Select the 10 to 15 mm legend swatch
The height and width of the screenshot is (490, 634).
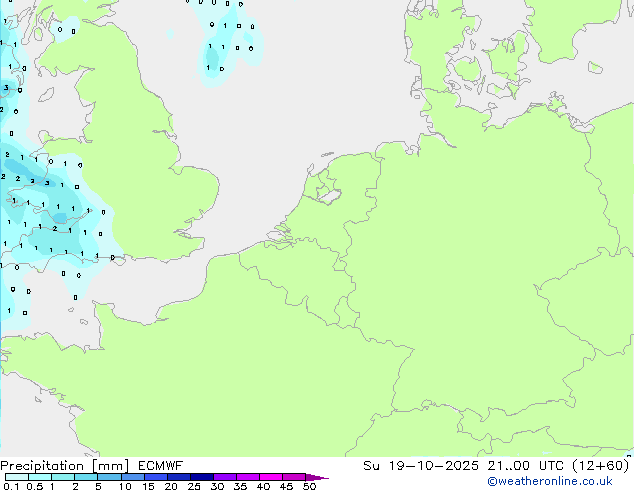133,477
